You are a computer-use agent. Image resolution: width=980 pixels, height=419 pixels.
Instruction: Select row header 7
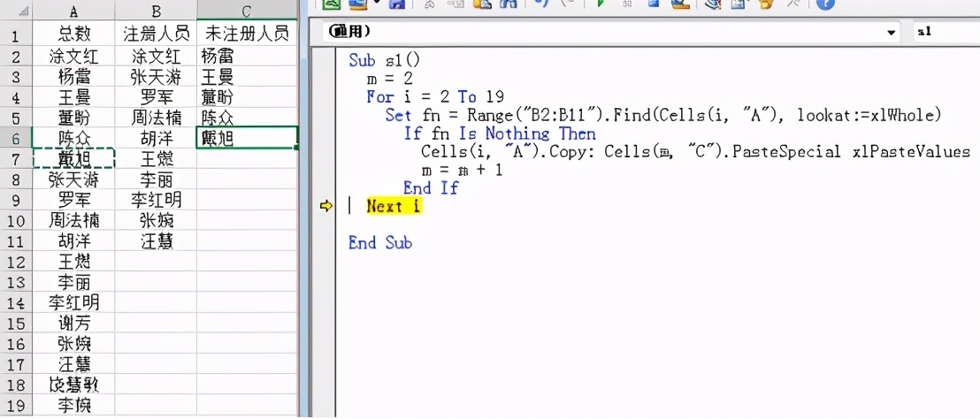[17, 159]
